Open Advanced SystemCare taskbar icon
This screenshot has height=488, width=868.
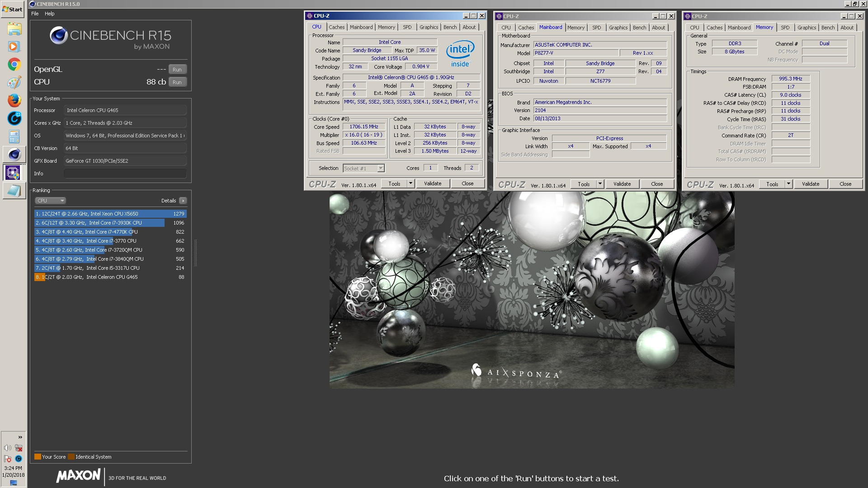[14, 118]
